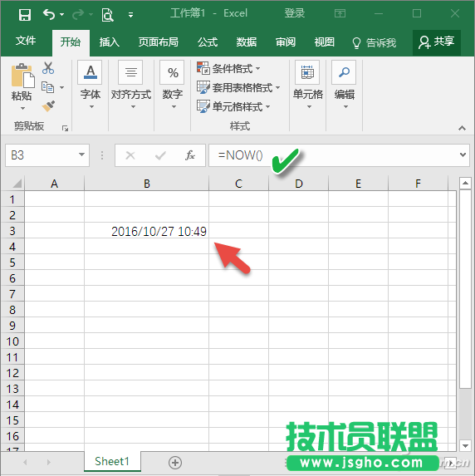Screen dimensions: 475x476
Task: Click next sheet navigation arrow
Action: [x=48, y=463]
